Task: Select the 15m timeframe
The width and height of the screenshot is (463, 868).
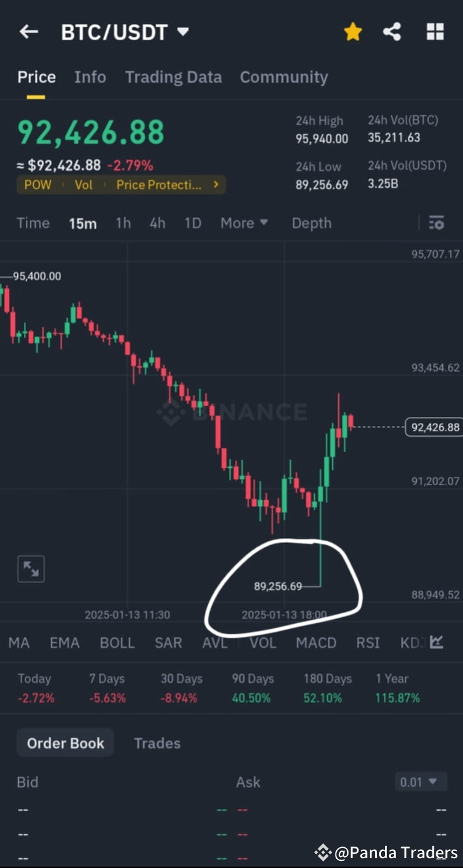Action: pyautogui.click(x=83, y=223)
